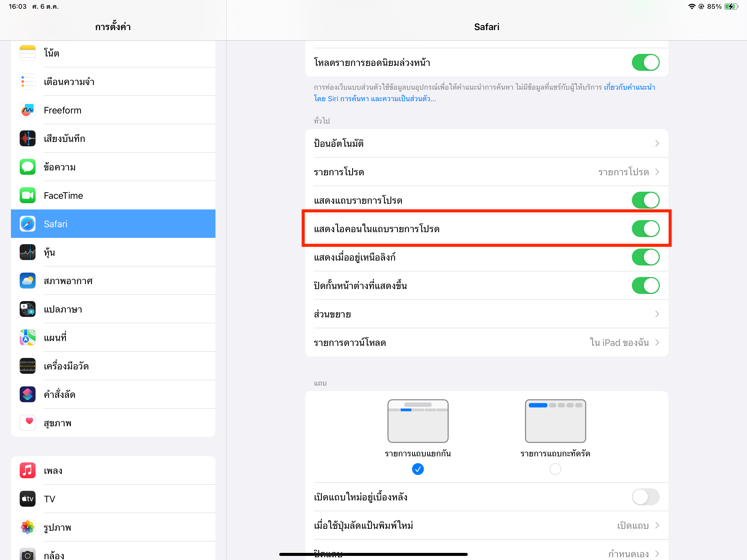Image resolution: width=747 pixels, height=560 pixels.
Task: Enable เปิดแถบใหม่อยู่เบื้องหลัง switch
Action: pyautogui.click(x=645, y=497)
